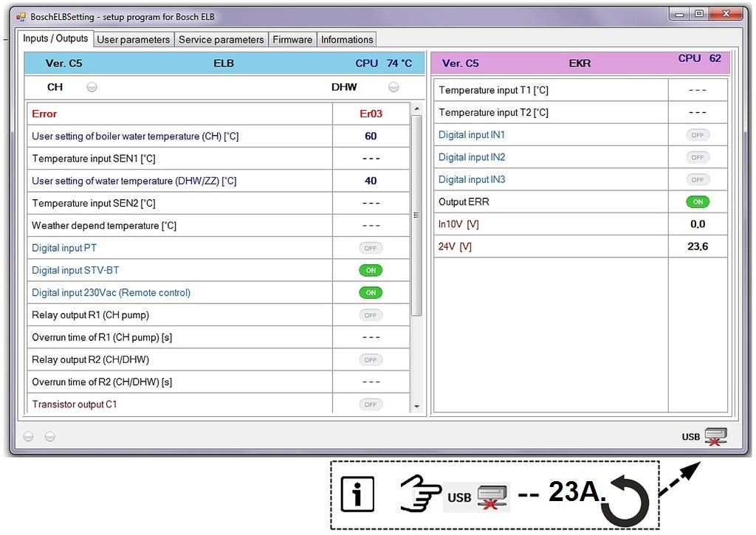Click the USB disconnected device icon in status bar
The image size is (756, 535).
(715, 437)
